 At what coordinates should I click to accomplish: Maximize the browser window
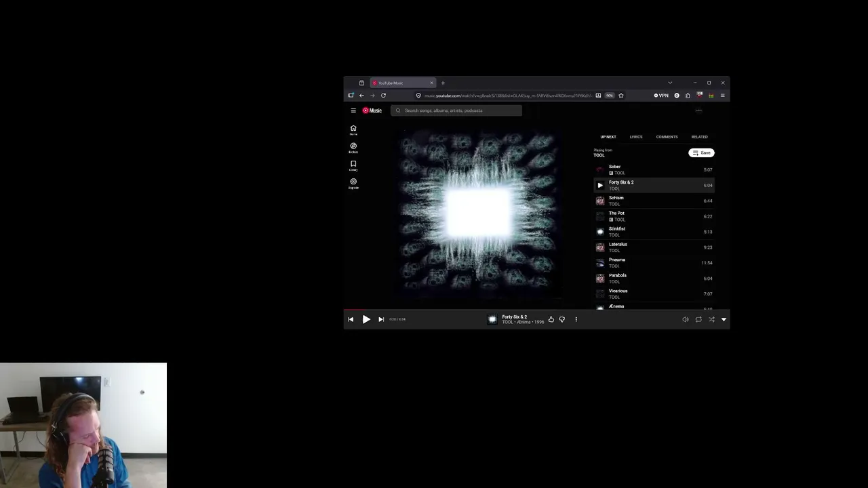click(709, 83)
